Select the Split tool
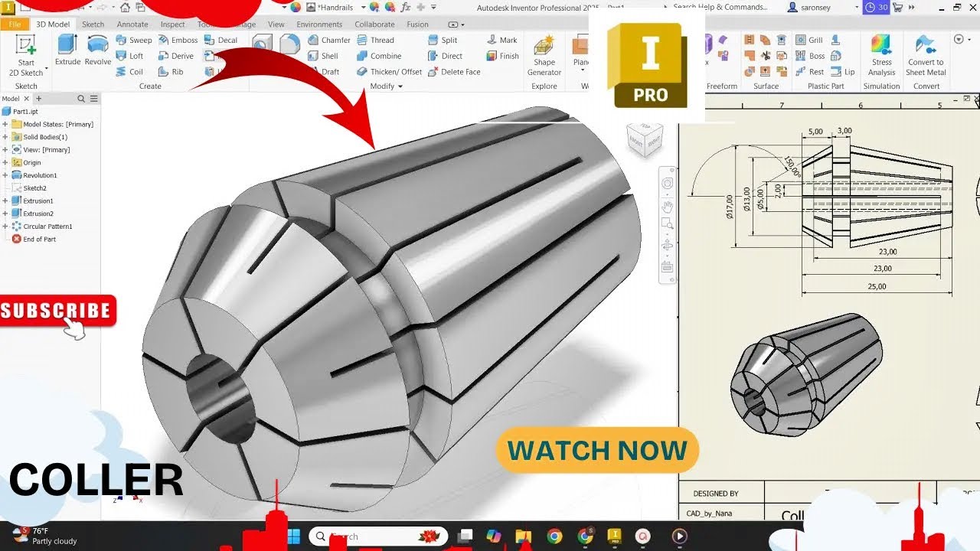This screenshot has width=980, height=551. tap(443, 40)
